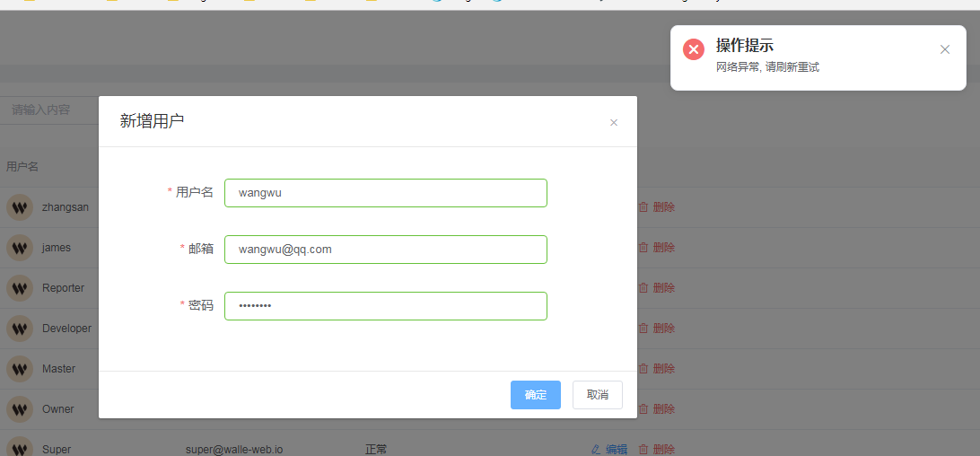The height and width of the screenshot is (456, 980).
Task: Click the Super user avatar
Action: click(x=20, y=447)
